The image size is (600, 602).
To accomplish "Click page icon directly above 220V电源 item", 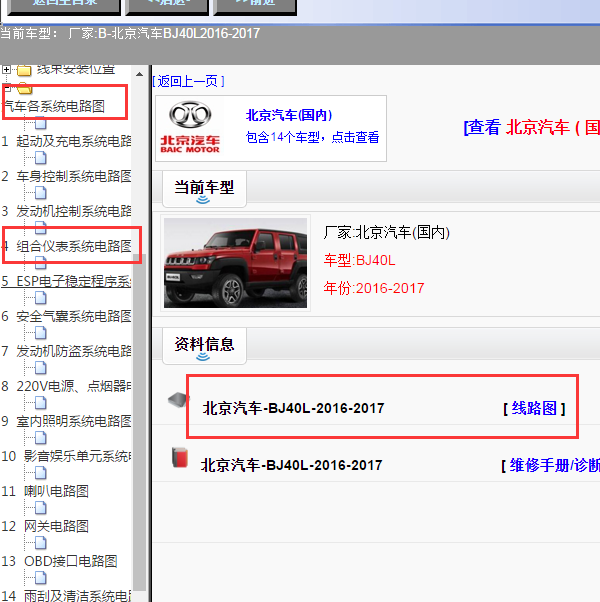I will point(40,368).
